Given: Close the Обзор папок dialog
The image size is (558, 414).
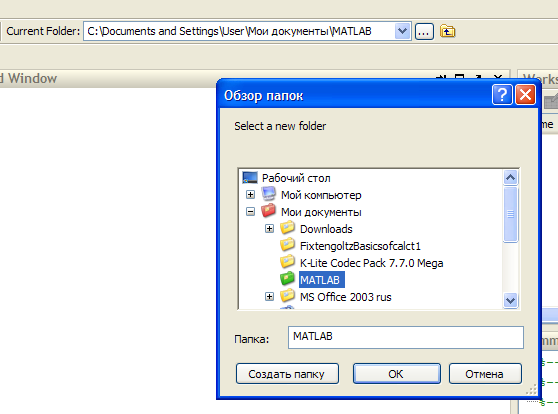Looking at the screenshot, I should coord(525,95).
